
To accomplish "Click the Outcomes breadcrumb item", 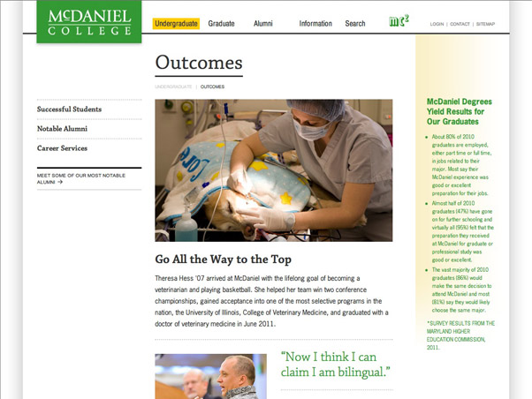I will coord(212,87).
